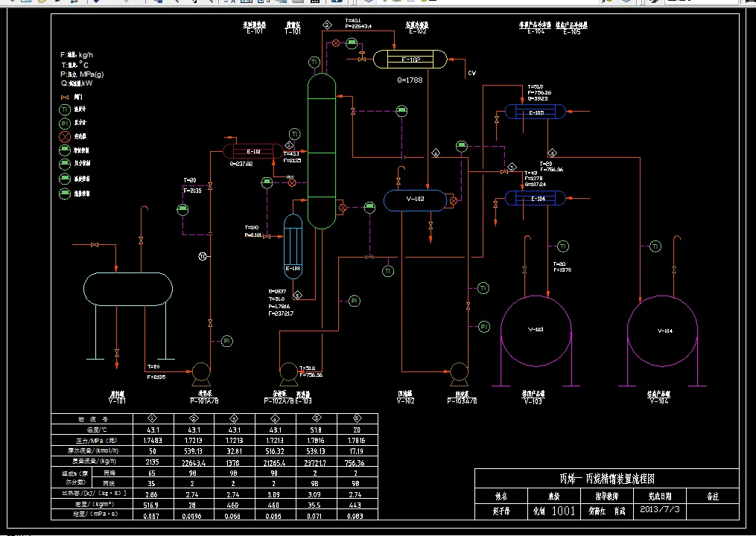Screen dimensions: 756x536
Task: Select the tall green distillation column
Action: point(322,151)
